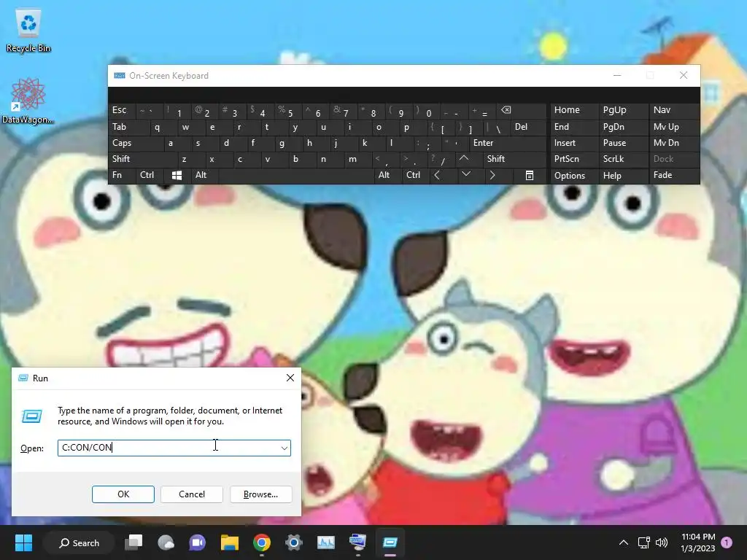Toggle the left Shift key
Screen dimensions: 747x560
pos(143,158)
